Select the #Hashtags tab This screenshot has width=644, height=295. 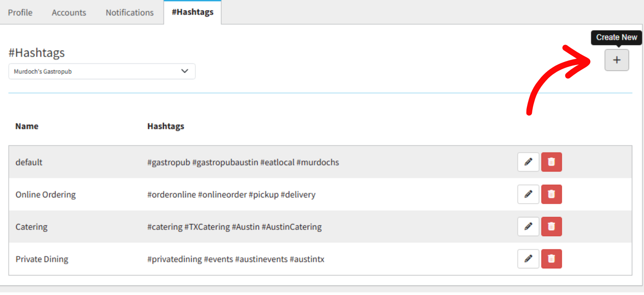(193, 12)
